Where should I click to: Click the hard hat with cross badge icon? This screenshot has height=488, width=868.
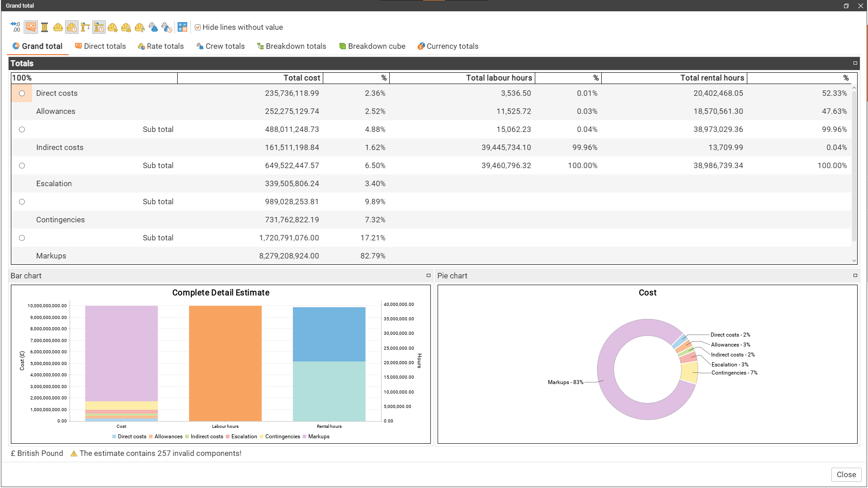tap(113, 27)
